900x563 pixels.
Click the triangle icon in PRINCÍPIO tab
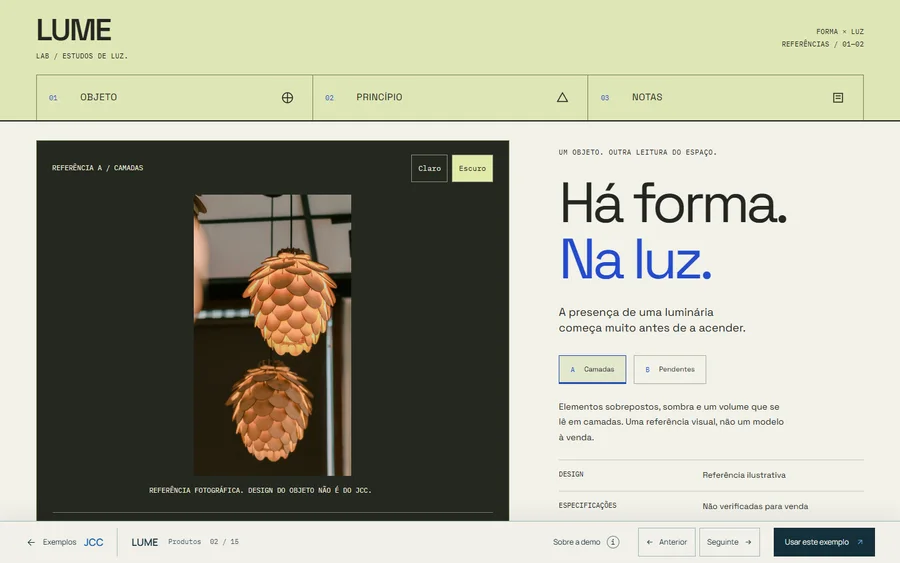[562, 98]
